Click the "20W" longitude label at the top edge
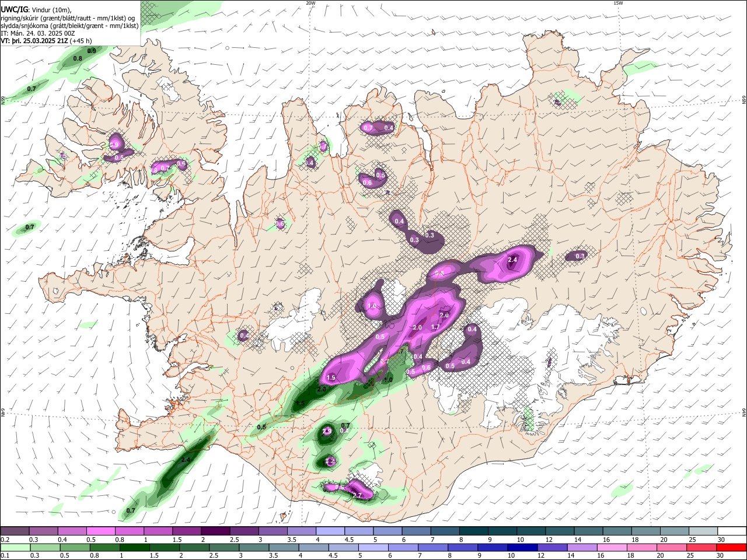747x560 pixels. point(310,3)
